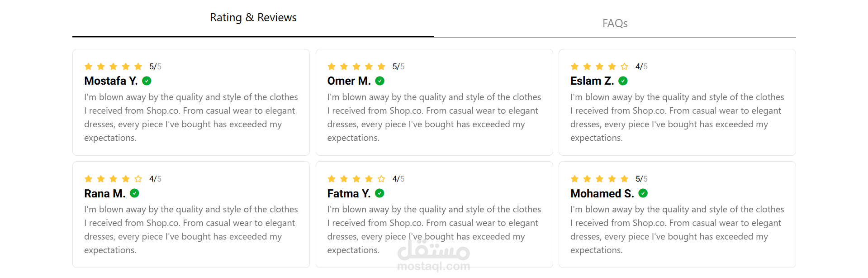Open reviewer name Mostafa Y.
Screen dimensions: 868x278
pyautogui.click(x=111, y=81)
